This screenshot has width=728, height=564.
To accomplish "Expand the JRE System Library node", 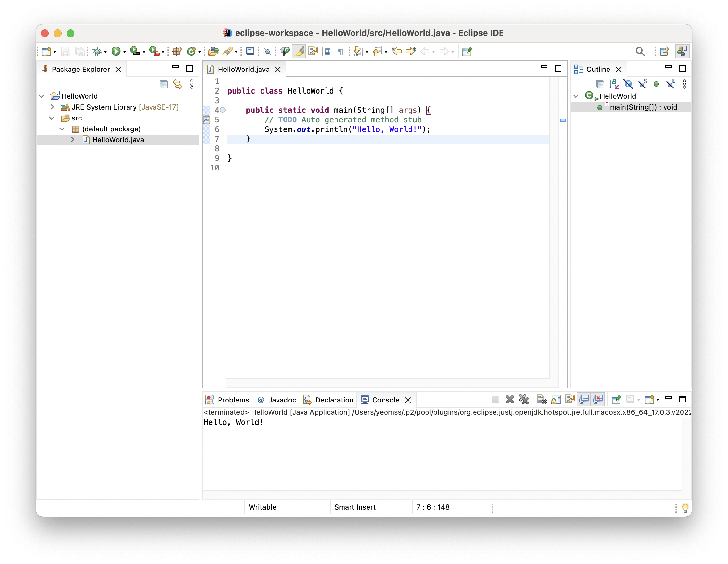I will (x=52, y=107).
